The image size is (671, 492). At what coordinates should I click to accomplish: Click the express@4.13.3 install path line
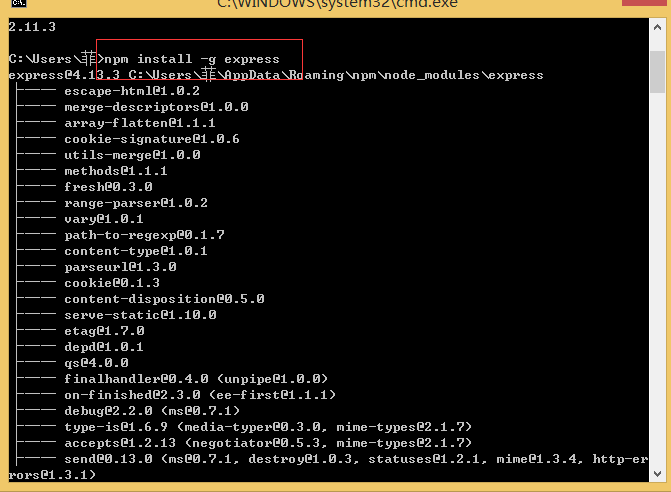(x=276, y=75)
